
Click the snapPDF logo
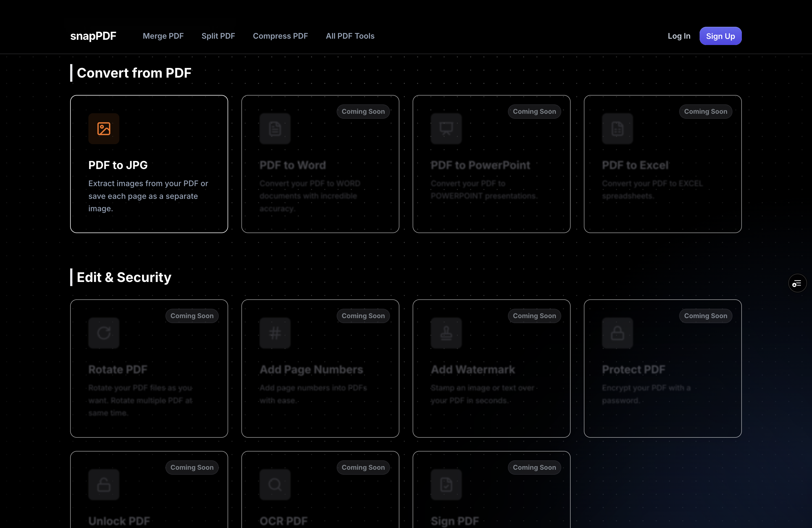point(93,36)
